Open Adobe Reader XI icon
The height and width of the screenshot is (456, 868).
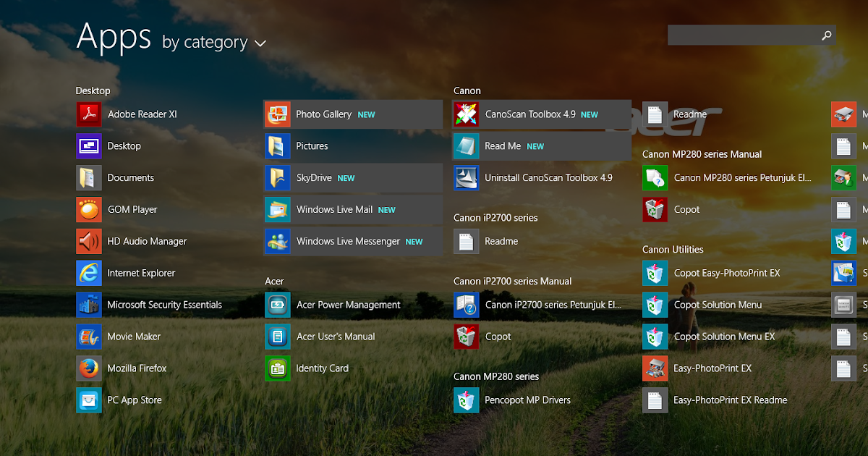(x=89, y=114)
